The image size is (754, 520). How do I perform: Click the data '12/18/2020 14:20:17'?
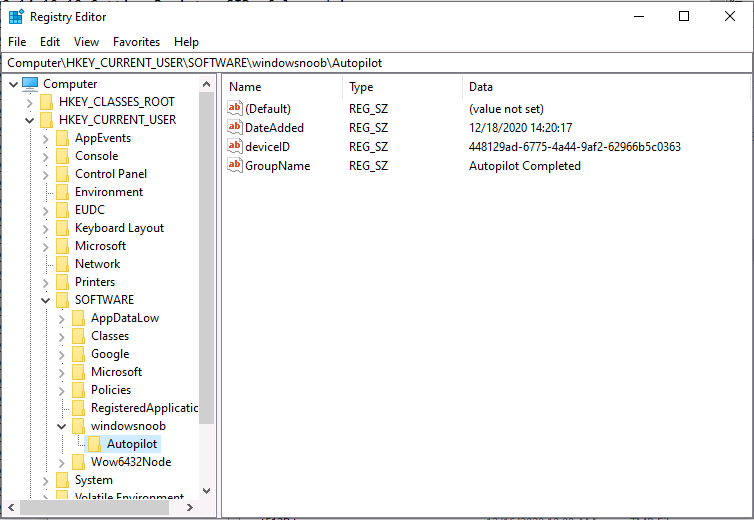[521, 128]
